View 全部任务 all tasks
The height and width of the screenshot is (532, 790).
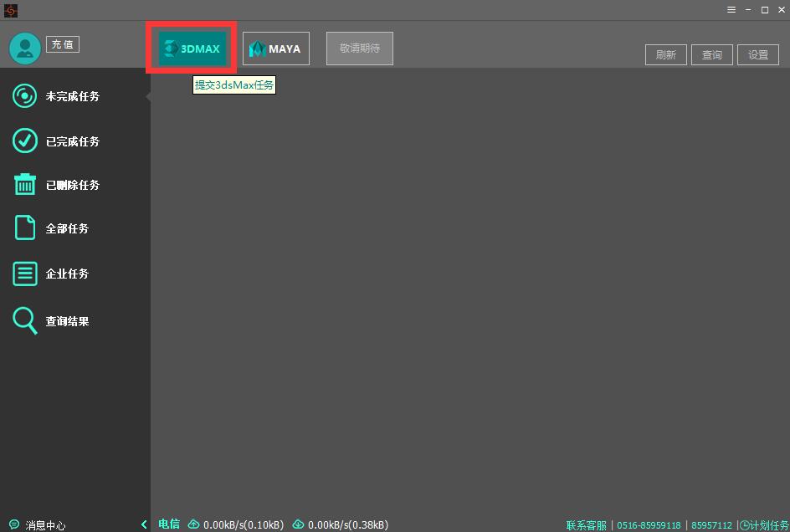click(67, 228)
